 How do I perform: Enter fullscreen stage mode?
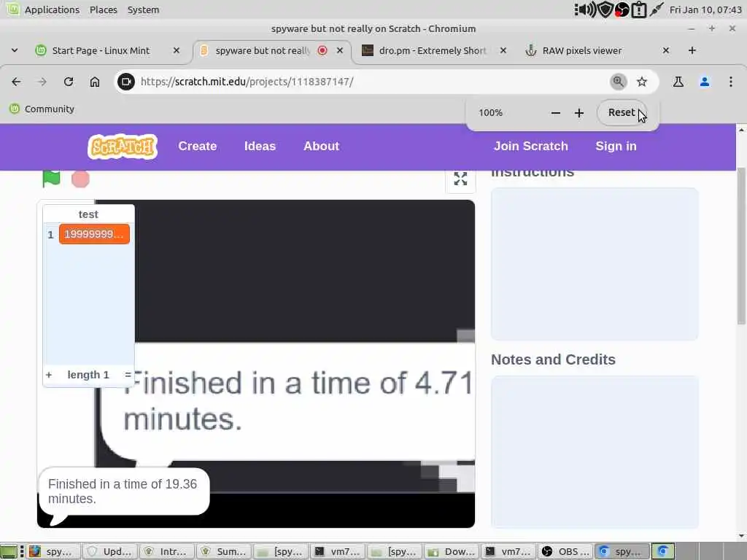(x=460, y=179)
